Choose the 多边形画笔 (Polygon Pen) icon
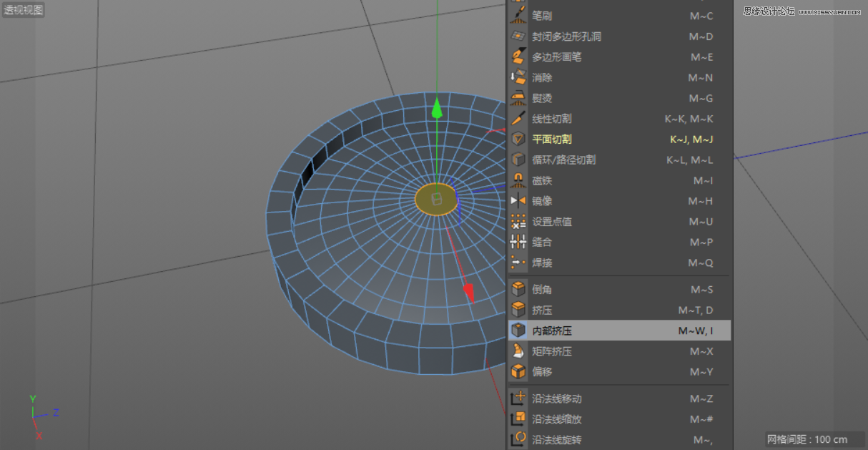Viewport: 868px width, 450px height. pyautogui.click(x=518, y=57)
